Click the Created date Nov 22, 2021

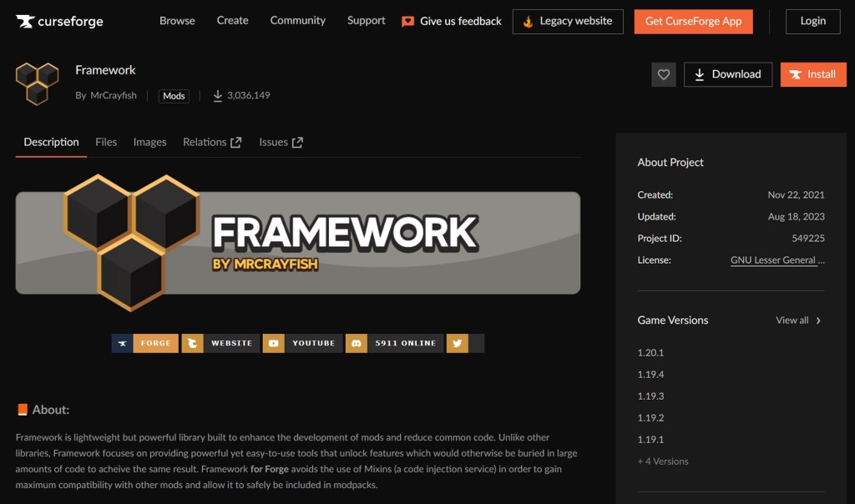pyautogui.click(x=796, y=194)
